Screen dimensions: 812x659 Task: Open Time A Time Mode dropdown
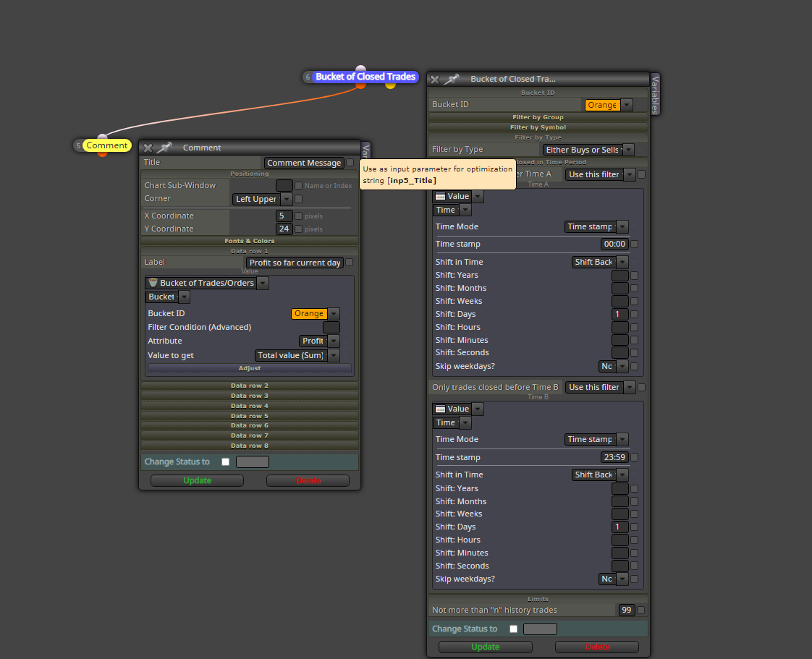[596, 226]
